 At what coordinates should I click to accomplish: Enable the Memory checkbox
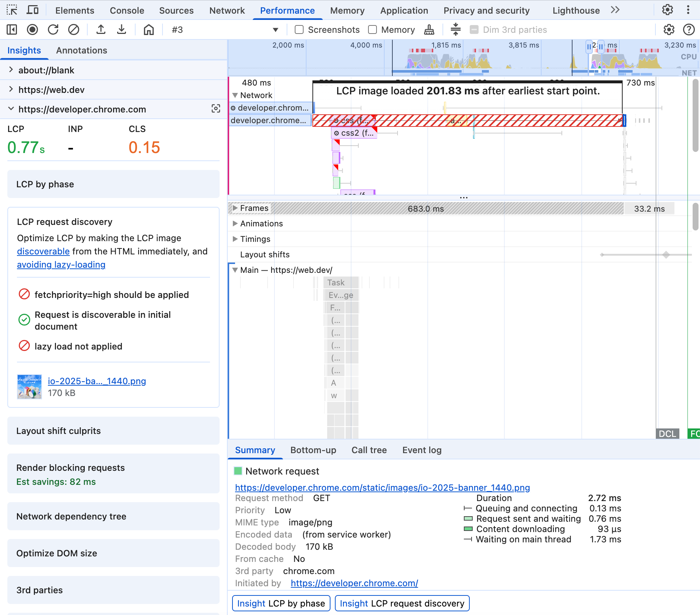click(372, 30)
